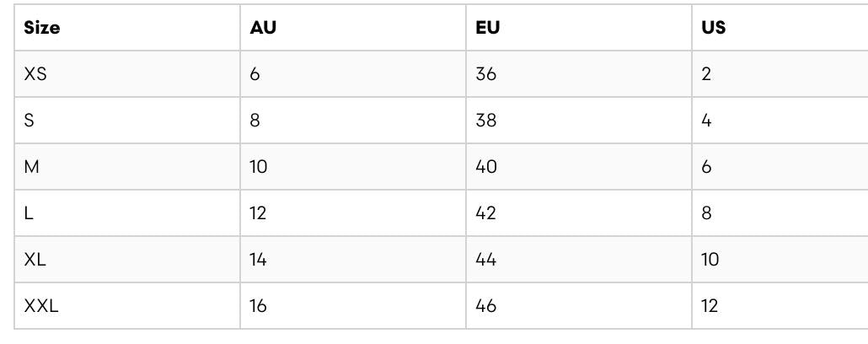Screen dimensions: 868x344
Task: Click EU value 38 cell
Action: point(579,121)
